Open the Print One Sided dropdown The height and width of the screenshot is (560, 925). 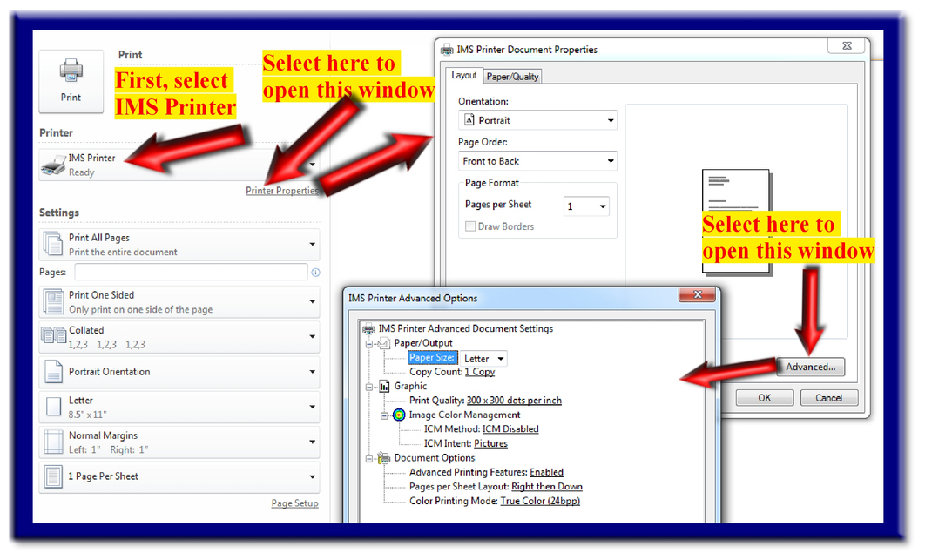point(179,301)
